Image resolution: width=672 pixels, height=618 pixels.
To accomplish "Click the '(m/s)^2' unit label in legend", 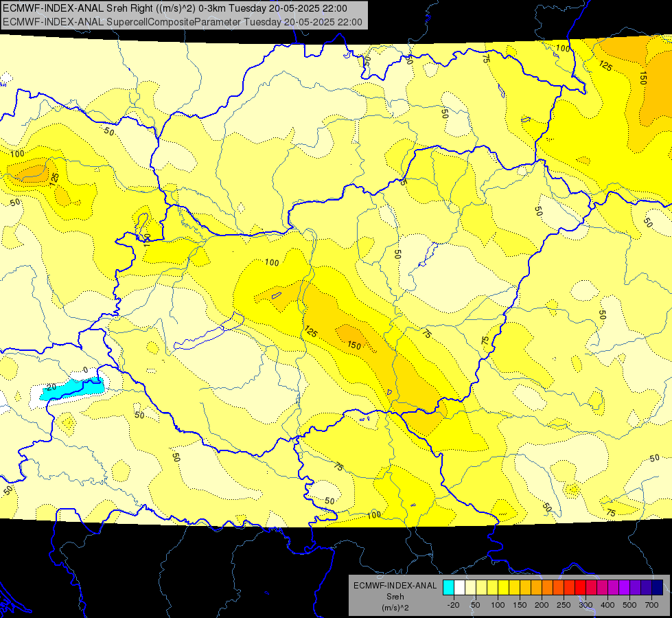I will pos(395,608).
